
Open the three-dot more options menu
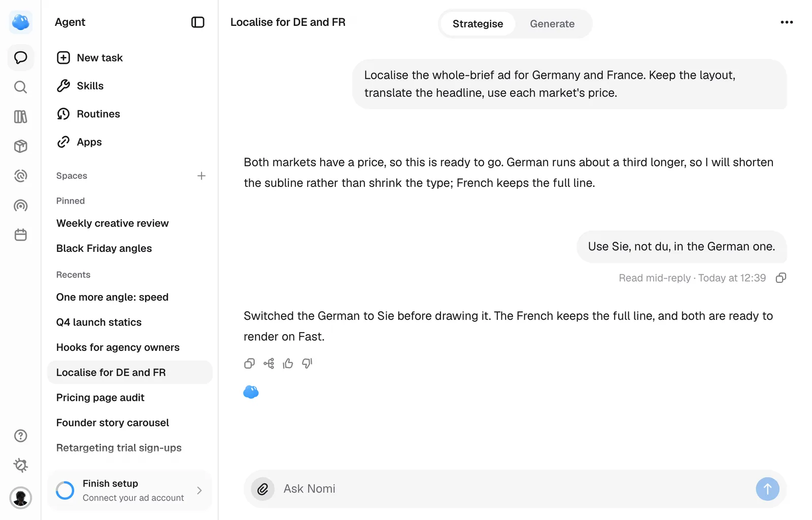click(x=787, y=22)
